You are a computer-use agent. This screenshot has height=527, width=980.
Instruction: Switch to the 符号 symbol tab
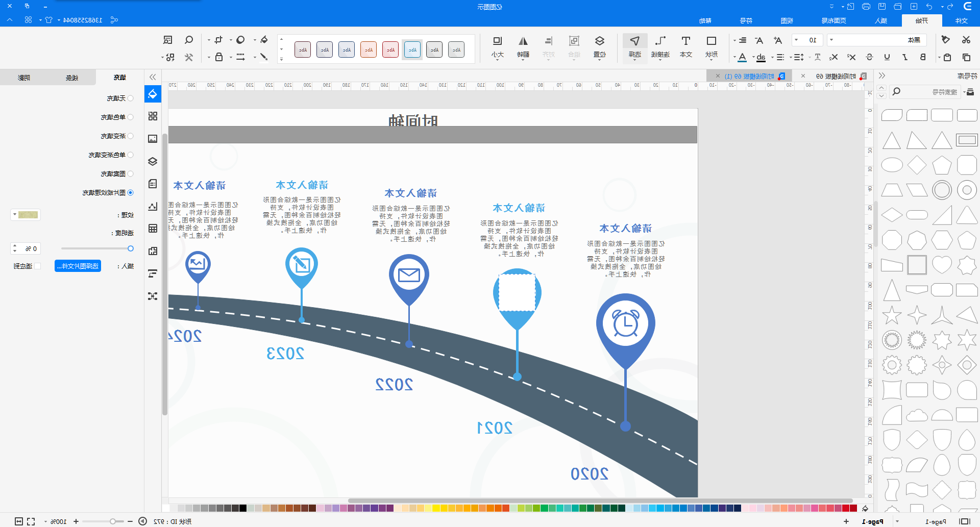746,20
